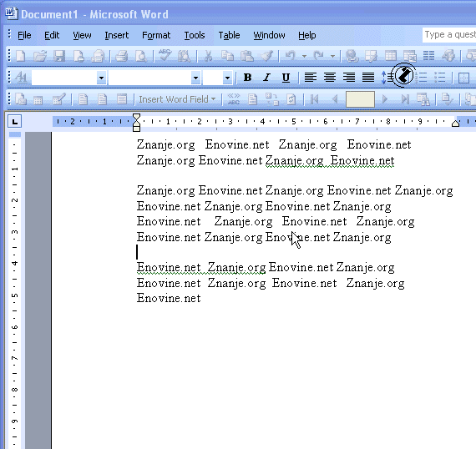Click the Redo arrow icon
The height and width of the screenshot is (449, 476).
(318, 56)
